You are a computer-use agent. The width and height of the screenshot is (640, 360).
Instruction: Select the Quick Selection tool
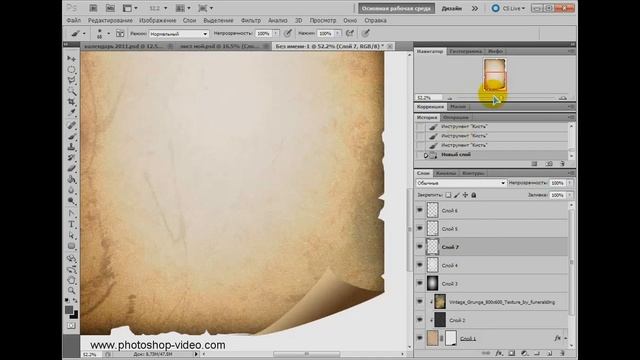pos(71,91)
